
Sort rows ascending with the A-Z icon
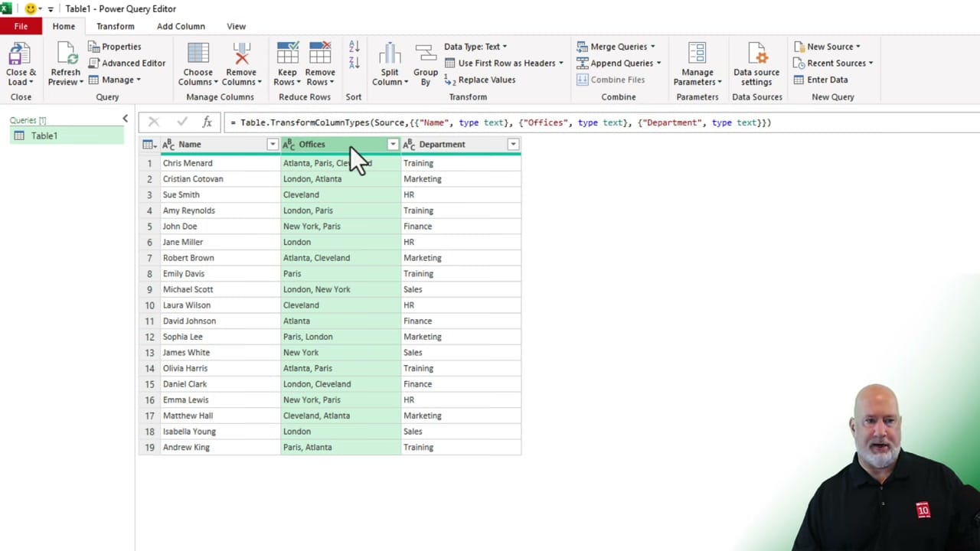tap(353, 47)
